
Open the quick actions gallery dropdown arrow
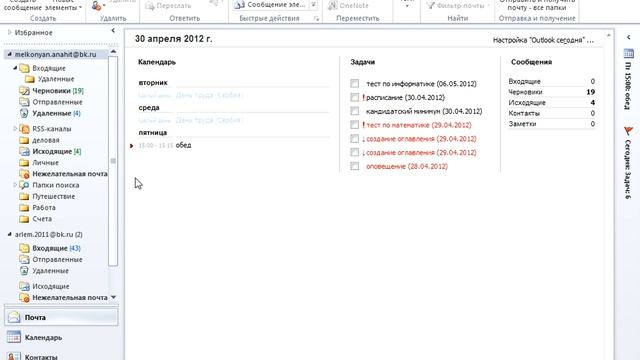tap(313, 5)
